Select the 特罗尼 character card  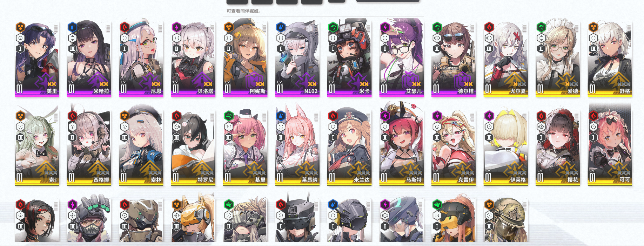[x=193, y=148]
